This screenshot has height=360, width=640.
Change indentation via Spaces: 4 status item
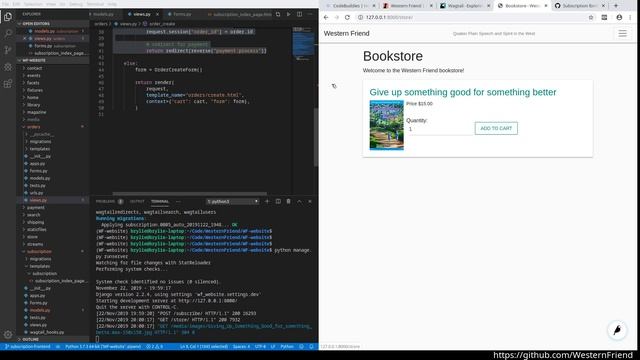click(x=241, y=347)
